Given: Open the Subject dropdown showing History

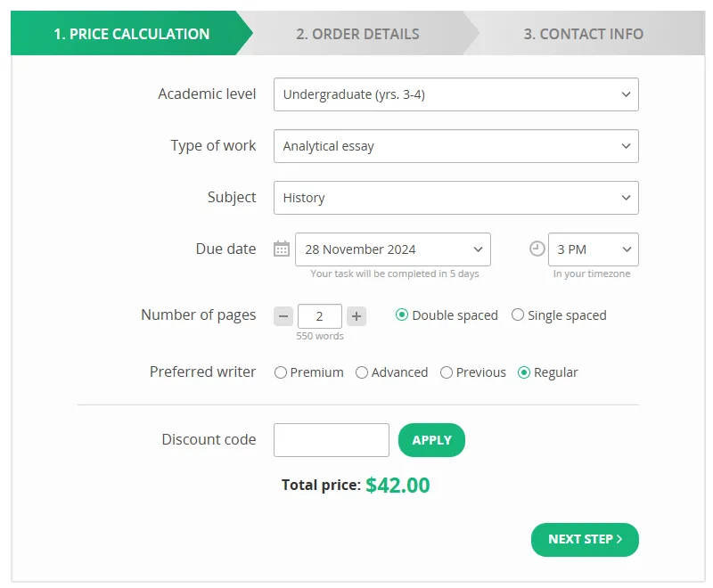Looking at the screenshot, I should (456, 198).
